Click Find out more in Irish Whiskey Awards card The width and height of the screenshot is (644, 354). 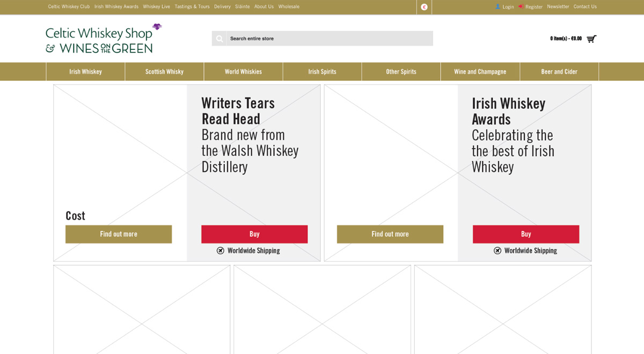pyautogui.click(x=390, y=234)
